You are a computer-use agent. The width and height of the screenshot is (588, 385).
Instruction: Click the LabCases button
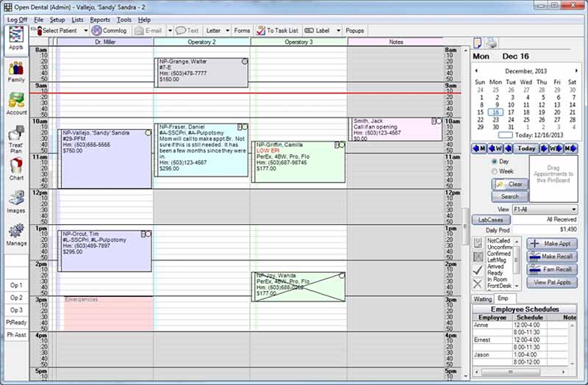coord(490,220)
